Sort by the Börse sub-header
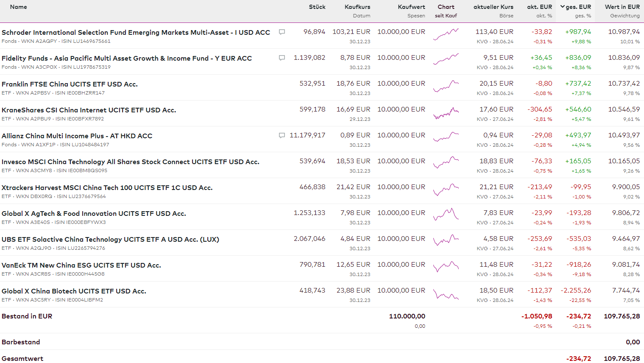This screenshot has width=644, height=363. click(506, 16)
